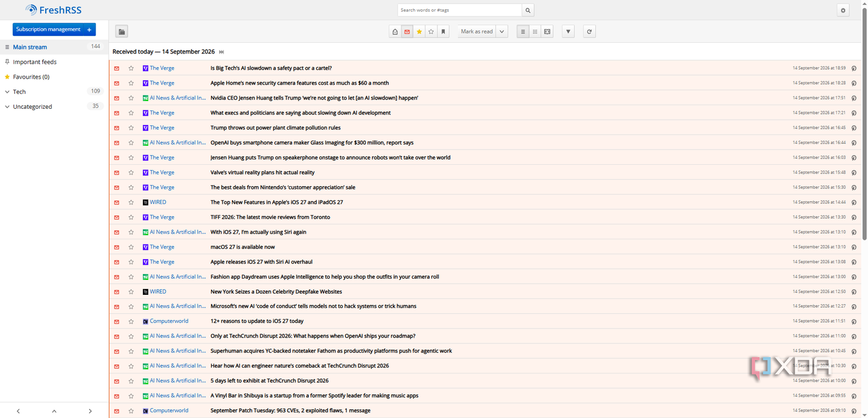
Task: Favourite 'OpenAI buys smartphone camera maker' article
Action: 131,143
